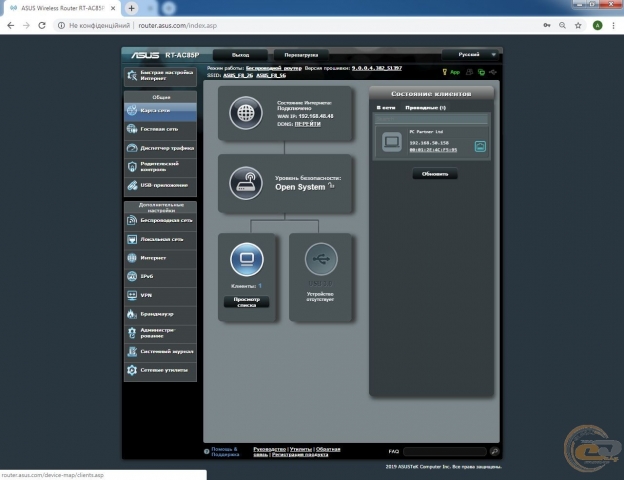Go to the USB application (USB-приложение) page

(160, 185)
